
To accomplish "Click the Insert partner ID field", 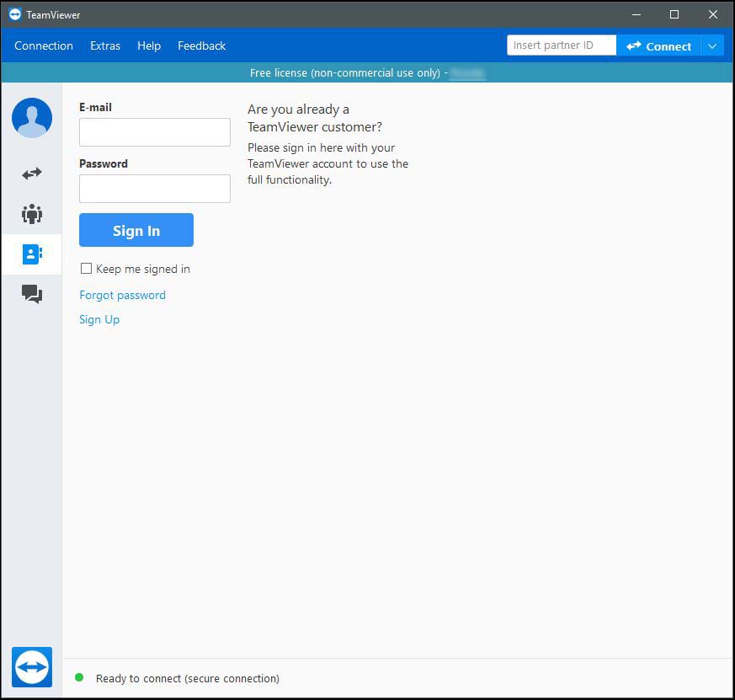I will click(562, 45).
